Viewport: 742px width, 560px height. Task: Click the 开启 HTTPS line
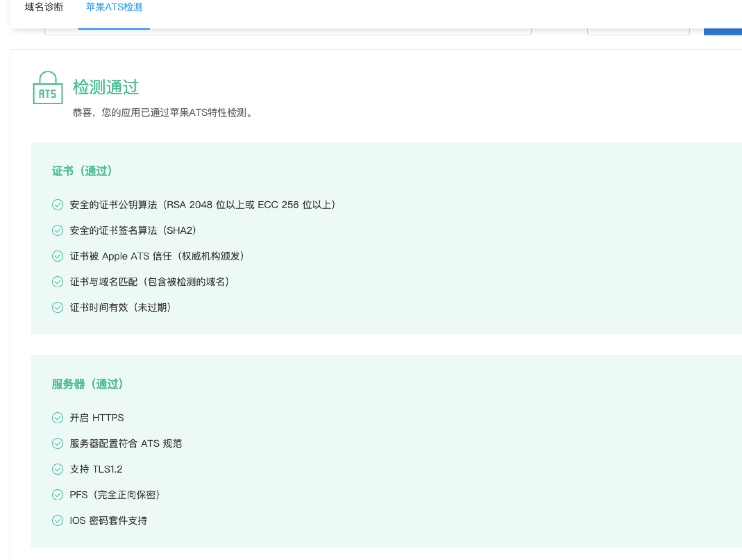97,418
